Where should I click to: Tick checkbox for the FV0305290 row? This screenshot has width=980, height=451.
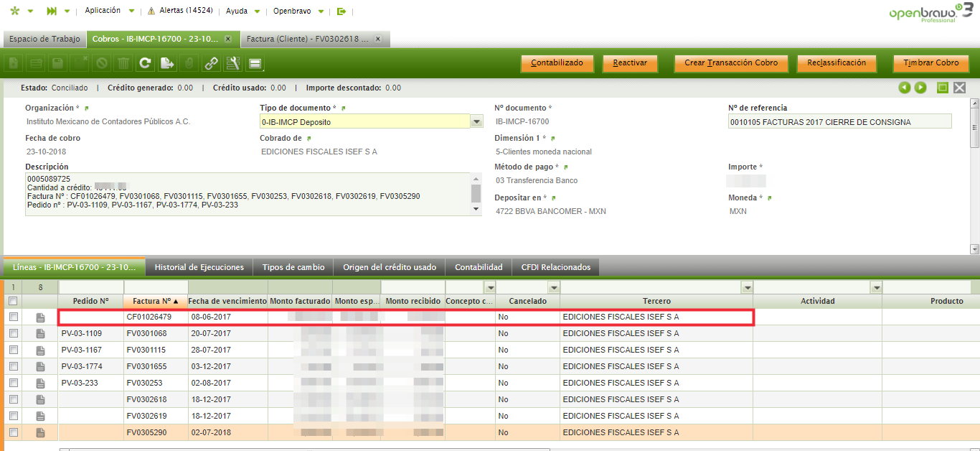13,433
